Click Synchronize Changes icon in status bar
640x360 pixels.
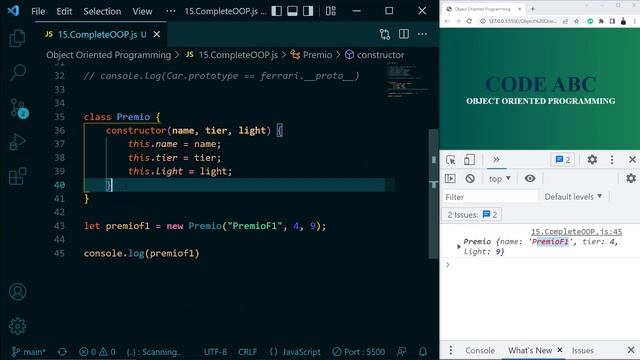(x=62, y=351)
